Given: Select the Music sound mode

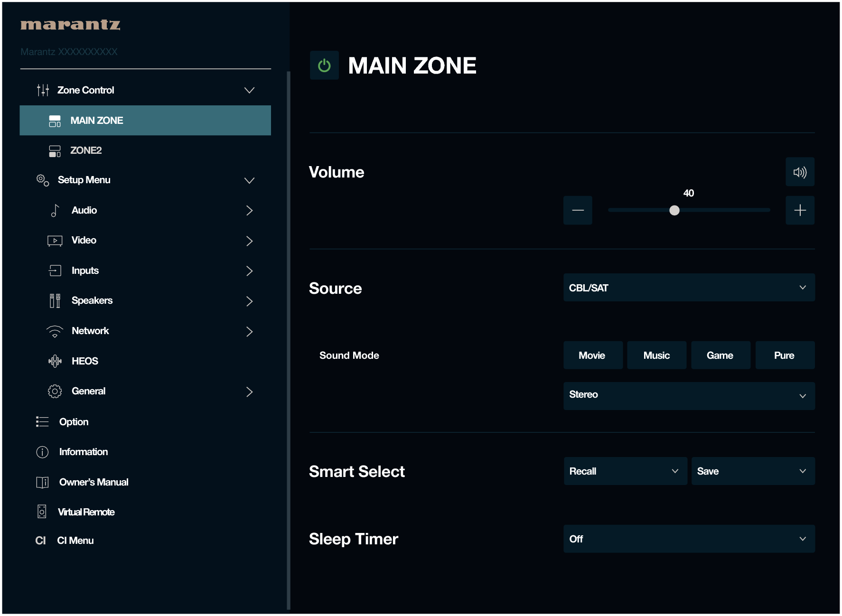Looking at the screenshot, I should point(656,355).
